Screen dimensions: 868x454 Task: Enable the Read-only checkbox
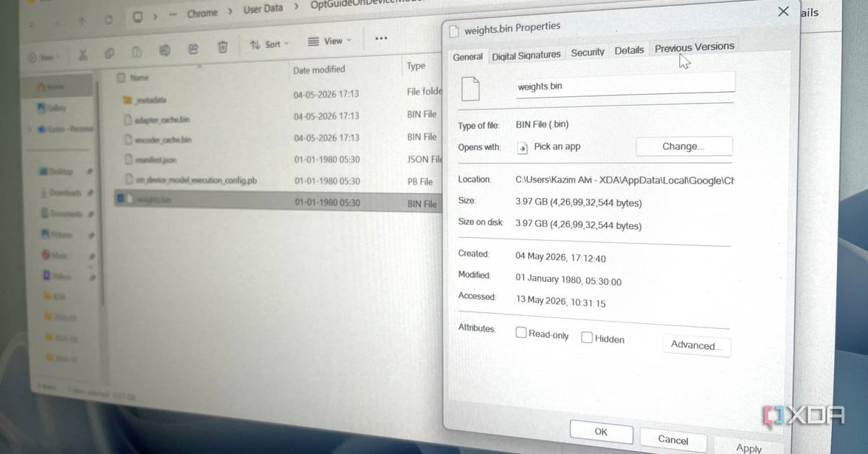[x=521, y=333]
